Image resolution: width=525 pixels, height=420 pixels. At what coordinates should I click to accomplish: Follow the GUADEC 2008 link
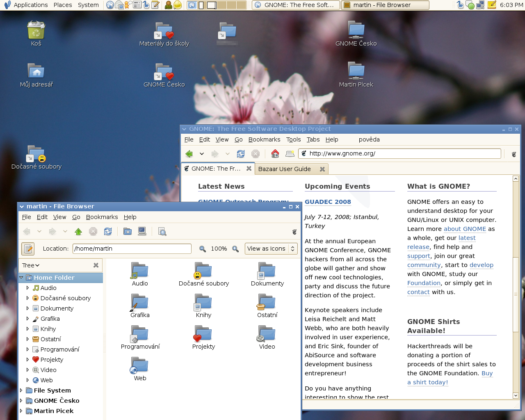[x=328, y=202]
